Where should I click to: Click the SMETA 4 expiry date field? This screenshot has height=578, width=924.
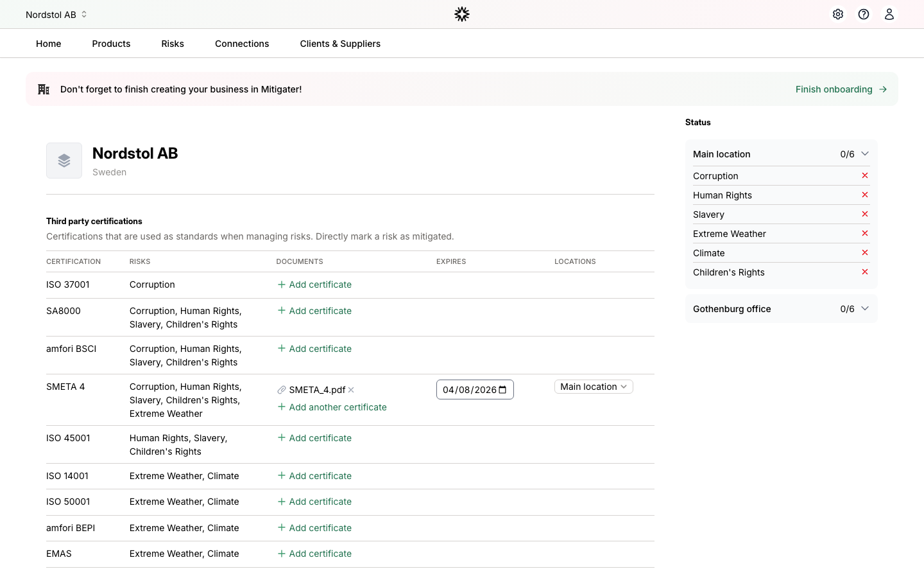tap(475, 390)
